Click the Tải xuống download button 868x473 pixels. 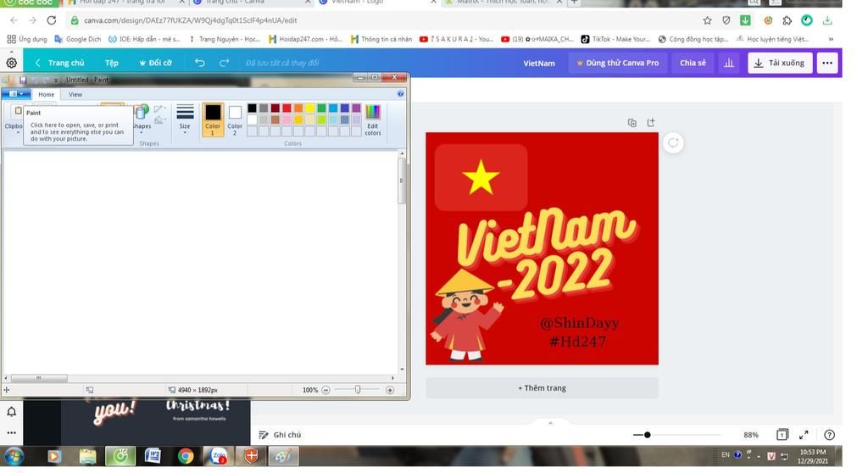[780, 63]
